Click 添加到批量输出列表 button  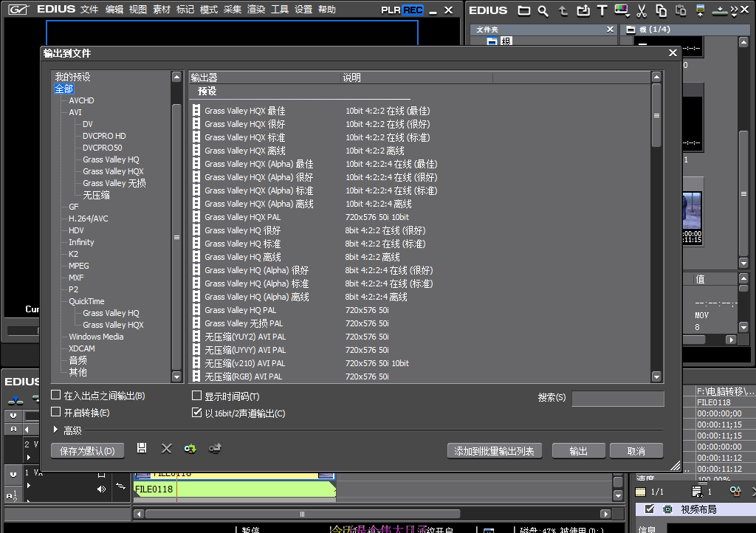pyautogui.click(x=495, y=451)
